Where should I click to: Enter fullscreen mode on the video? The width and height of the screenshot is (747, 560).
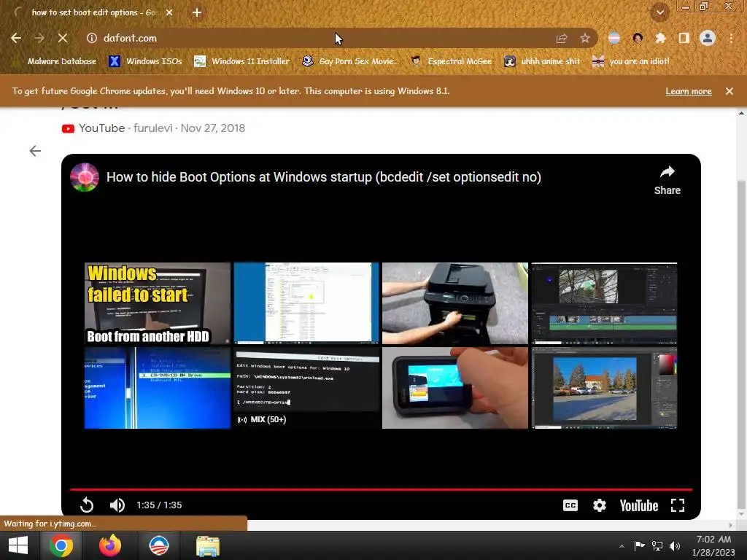[x=678, y=505]
